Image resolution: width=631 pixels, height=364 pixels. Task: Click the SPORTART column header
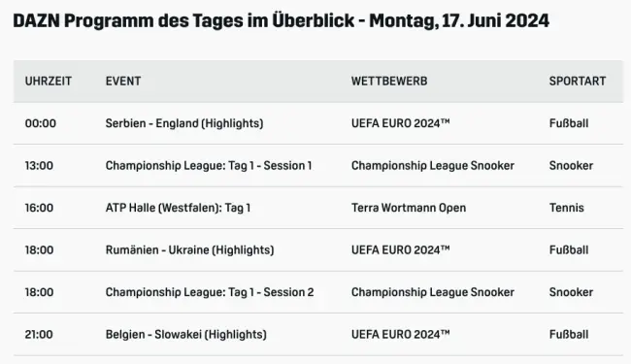point(578,82)
